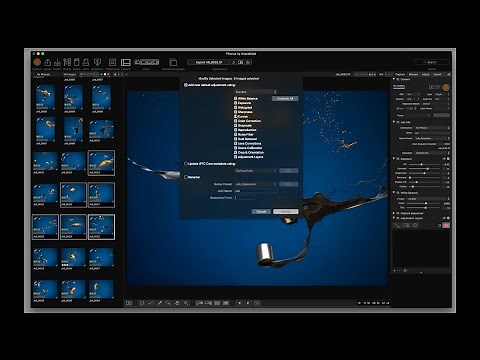Click the Edit button beside Contact Info

tap(289, 170)
